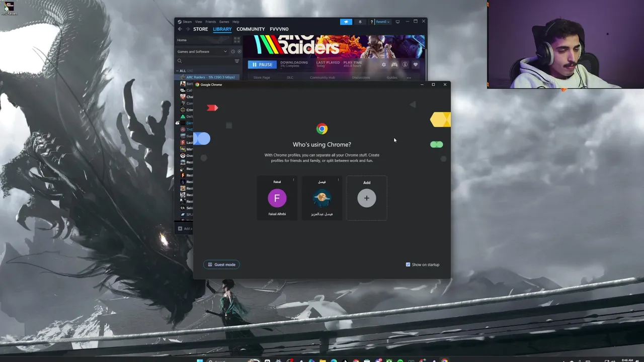Click the plus circle to add profile
This screenshot has width=644, height=362.
[x=367, y=198]
